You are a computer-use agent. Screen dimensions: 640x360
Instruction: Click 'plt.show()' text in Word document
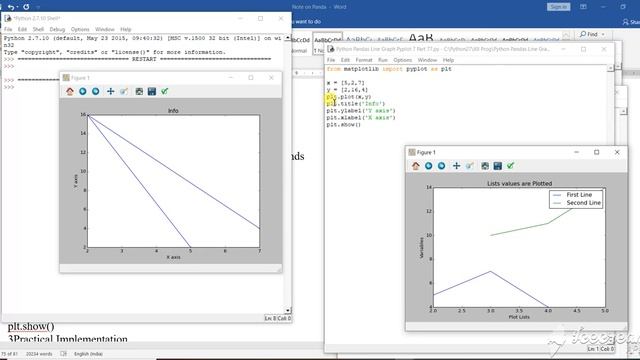point(31,327)
